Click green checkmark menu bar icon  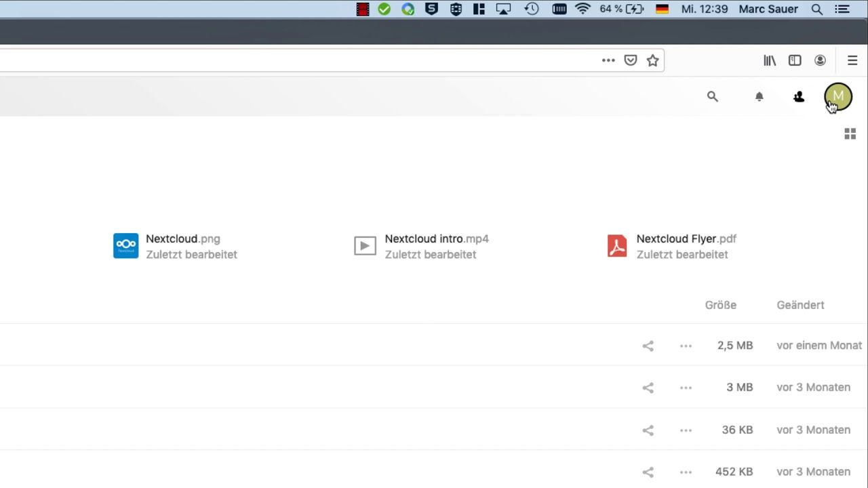[384, 9]
